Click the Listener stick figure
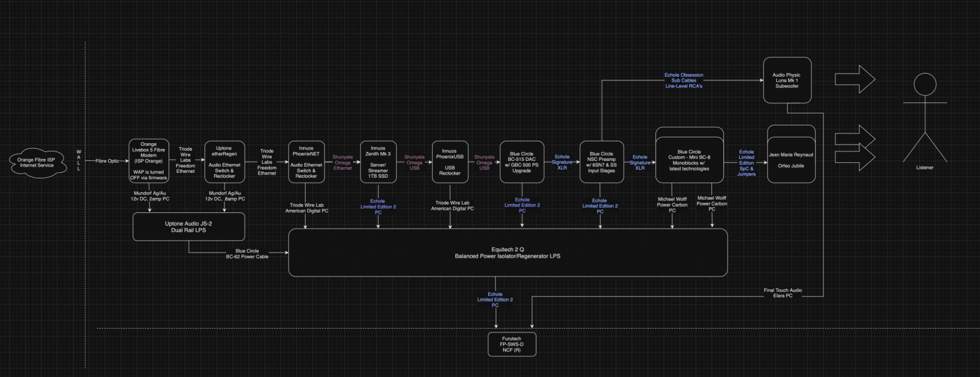The image size is (980, 377). click(925, 116)
